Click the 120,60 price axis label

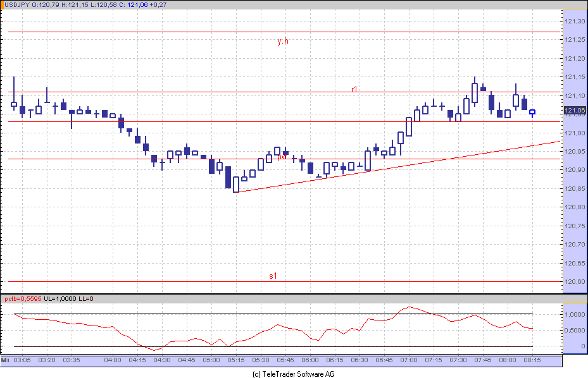click(575, 282)
